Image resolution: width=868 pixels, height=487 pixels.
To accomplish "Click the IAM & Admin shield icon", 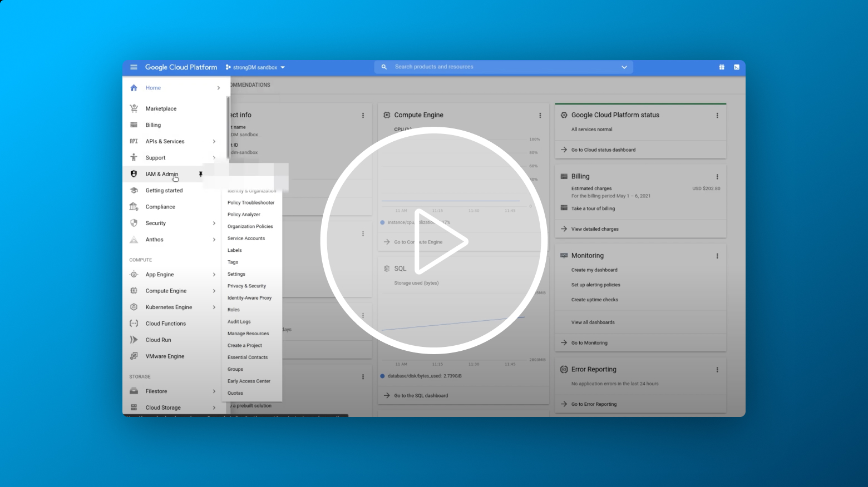I will pos(134,174).
